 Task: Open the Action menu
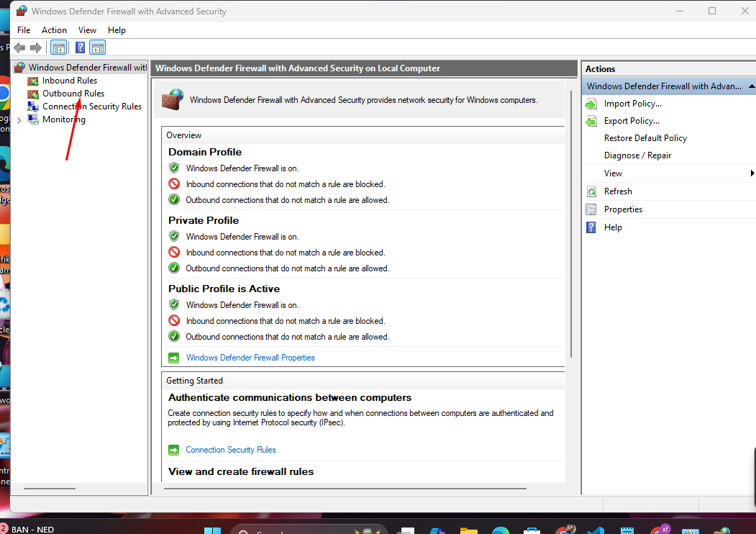tap(54, 30)
